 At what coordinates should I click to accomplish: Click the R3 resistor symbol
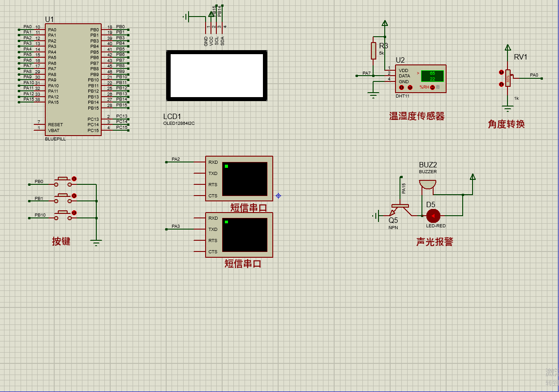pos(373,51)
